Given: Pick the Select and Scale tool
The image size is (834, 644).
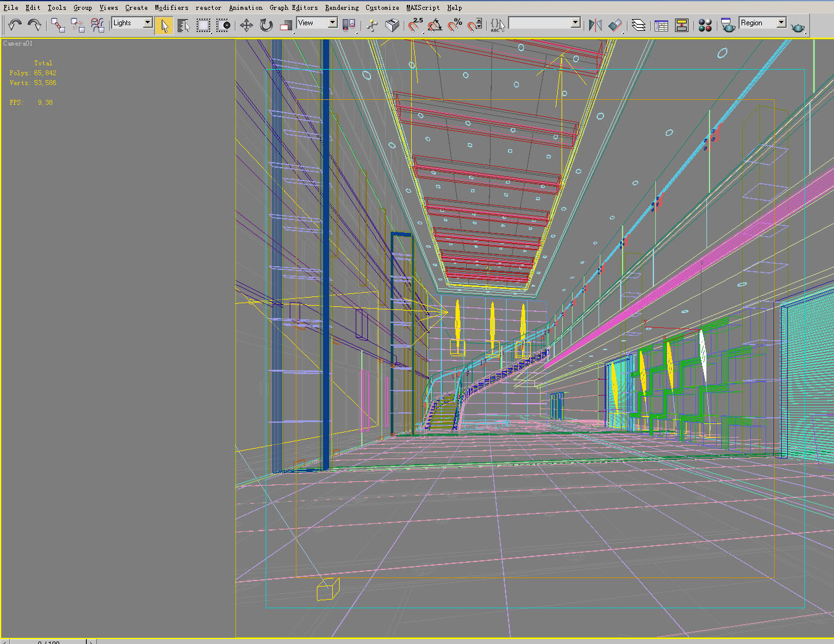Looking at the screenshot, I should pyautogui.click(x=285, y=25).
